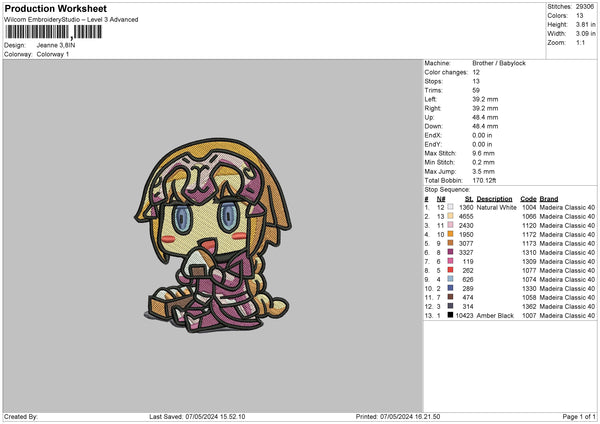Image resolution: width=600 pixels, height=424 pixels.
Task: Click the Min Stitch value 0.2 mm
Action: point(483,162)
